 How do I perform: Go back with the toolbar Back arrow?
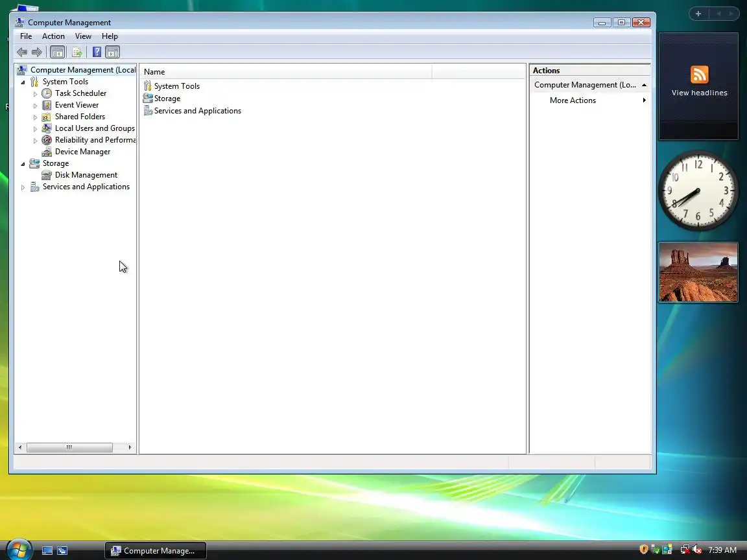[22, 52]
